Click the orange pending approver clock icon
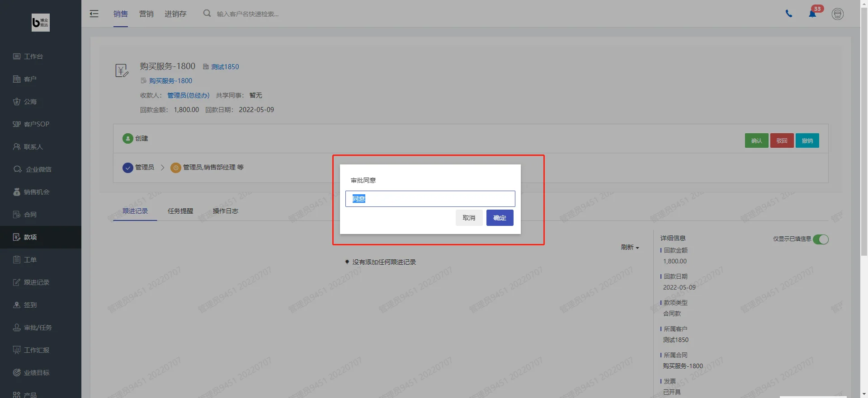This screenshot has height=398, width=868. [175, 168]
